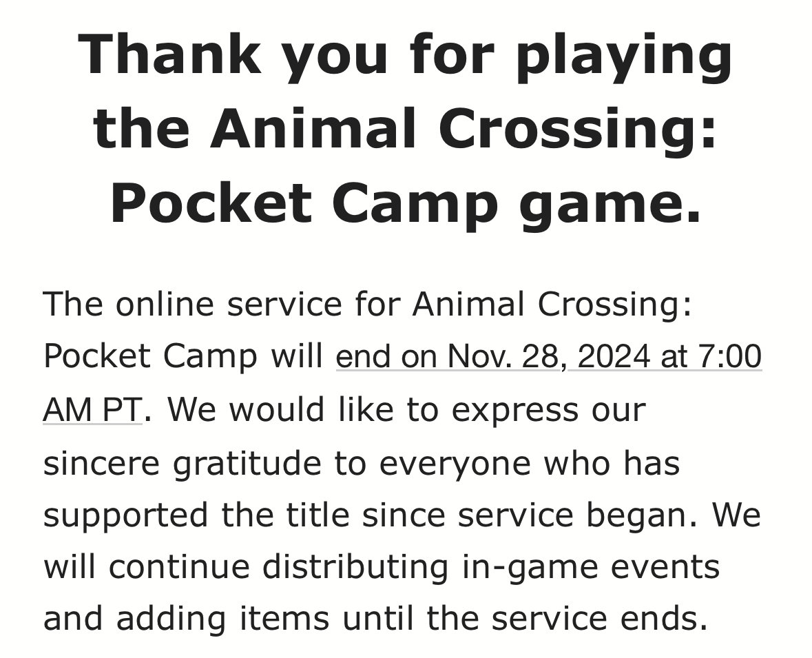The height and width of the screenshot is (658, 812).
Task: Click "Nov. 28, 2024" in the link
Action: (x=548, y=357)
